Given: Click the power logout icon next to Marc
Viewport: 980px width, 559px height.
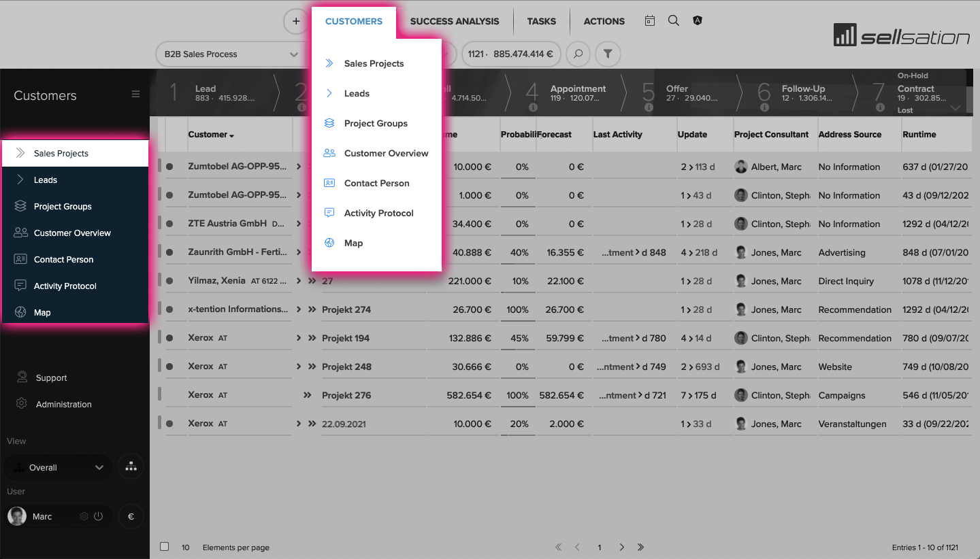Looking at the screenshot, I should [99, 516].
